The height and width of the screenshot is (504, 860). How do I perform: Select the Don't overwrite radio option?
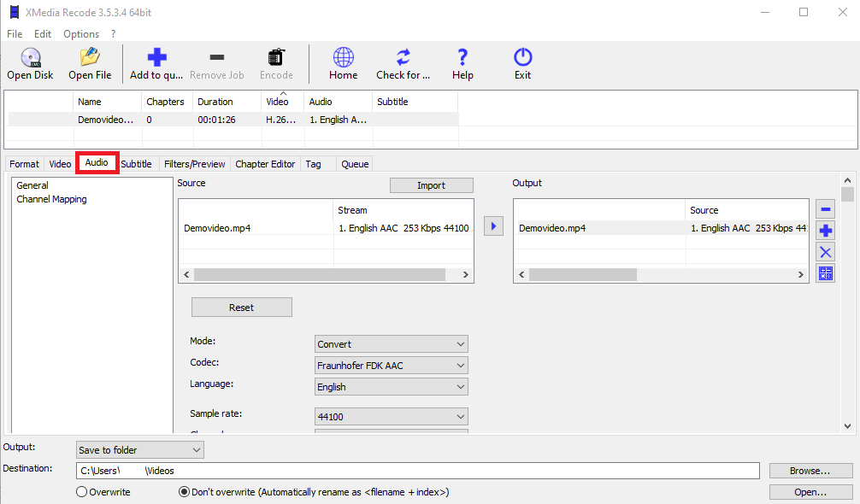(x=184, y=492)
